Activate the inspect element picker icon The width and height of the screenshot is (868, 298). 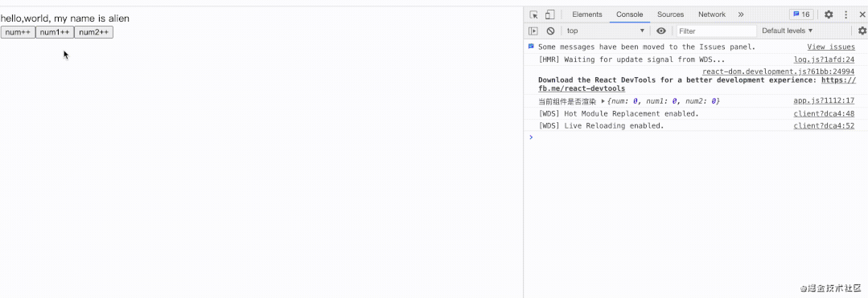coord(533,15)
